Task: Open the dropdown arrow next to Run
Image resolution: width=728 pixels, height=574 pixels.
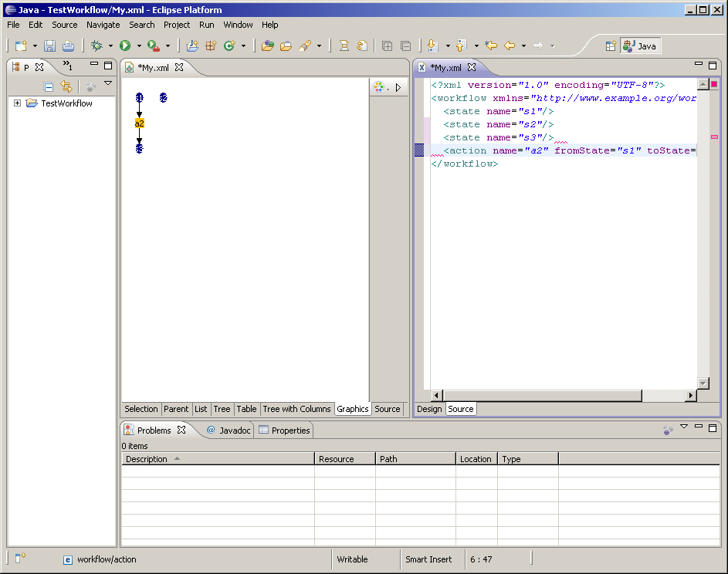Action: (x=139, y=46)
